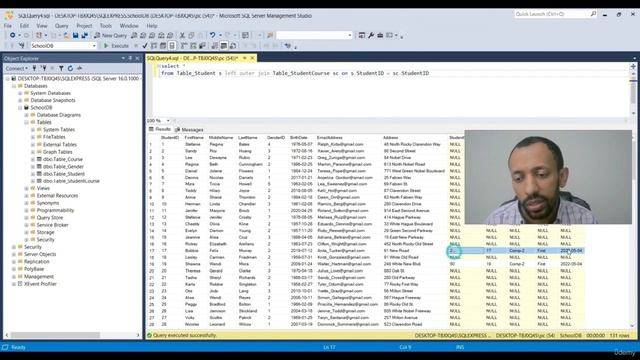
Task: Select the XEvent Profiler node
Action: tap(40, 284)
